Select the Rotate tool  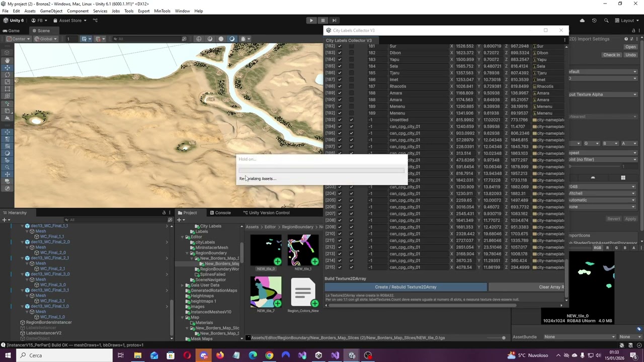[7, 74]
